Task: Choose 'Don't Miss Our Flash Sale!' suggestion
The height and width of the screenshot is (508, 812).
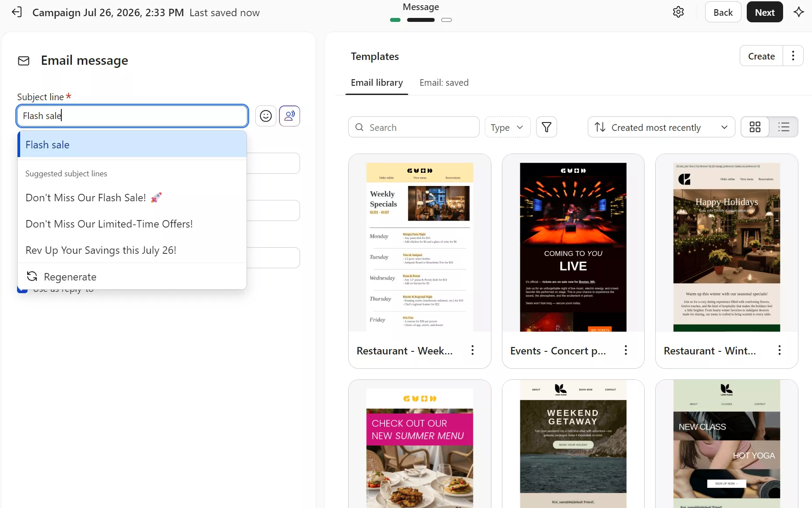Action: click(x=132, y=198)
